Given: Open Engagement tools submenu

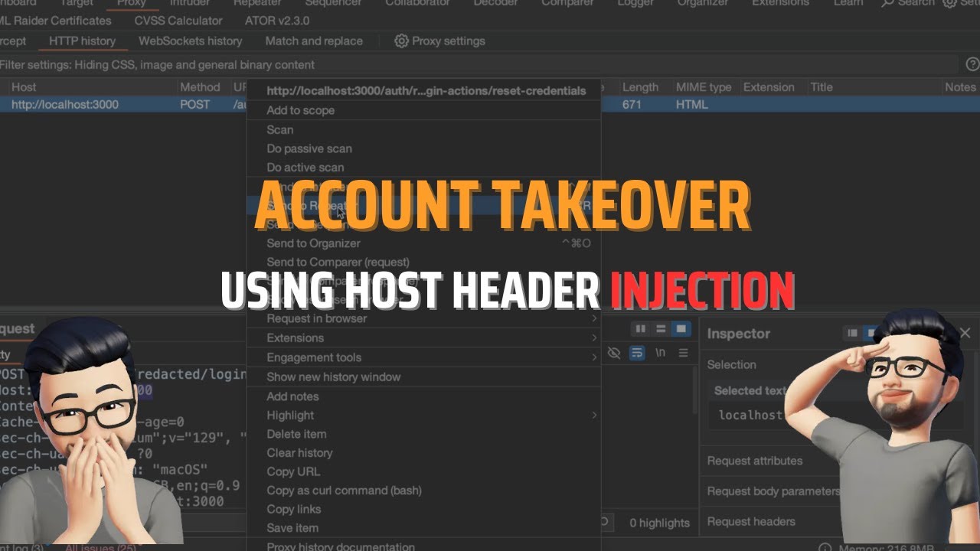Looking at the screenshot, I should pos(314,357).
